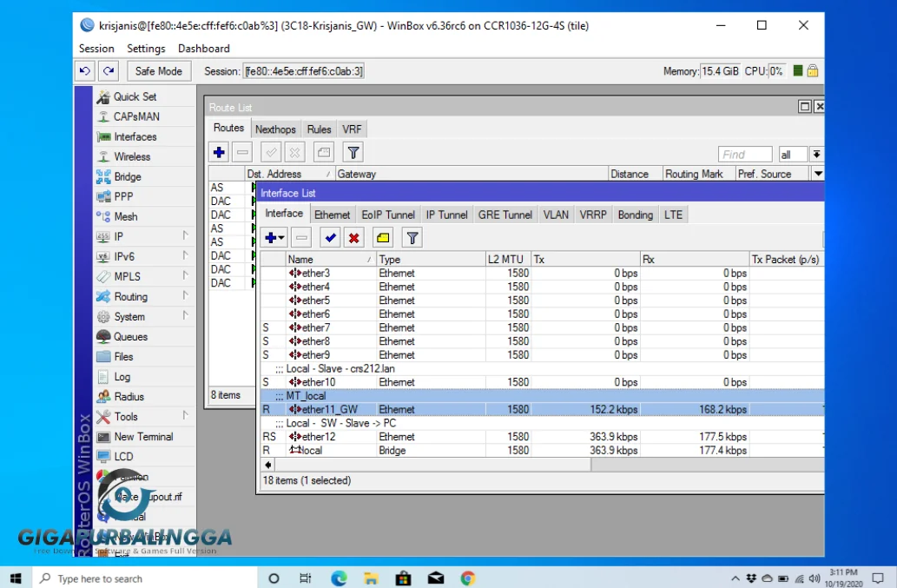The height and width of the screenshot is (588, 897).
Task: Open Mesh from sidebar
Action: point(126,217)
